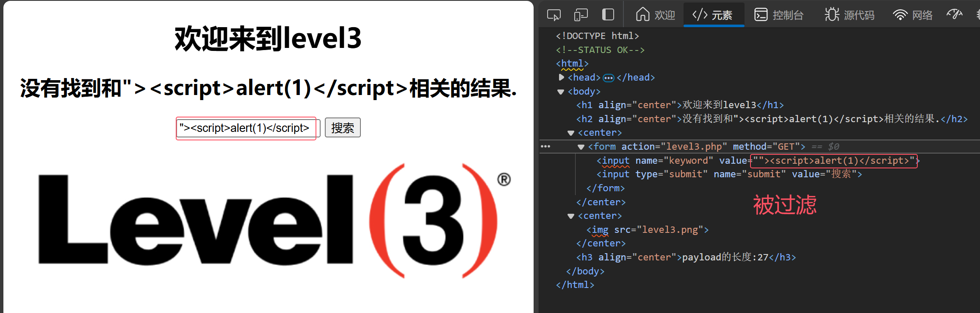Select the input type submit node
980x313 pixels.
click(729, 174)
